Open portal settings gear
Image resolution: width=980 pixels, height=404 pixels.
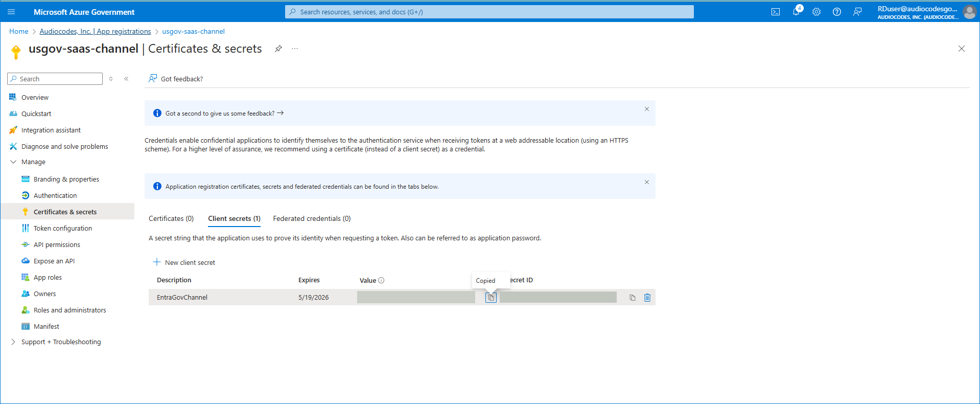[816, 12]
